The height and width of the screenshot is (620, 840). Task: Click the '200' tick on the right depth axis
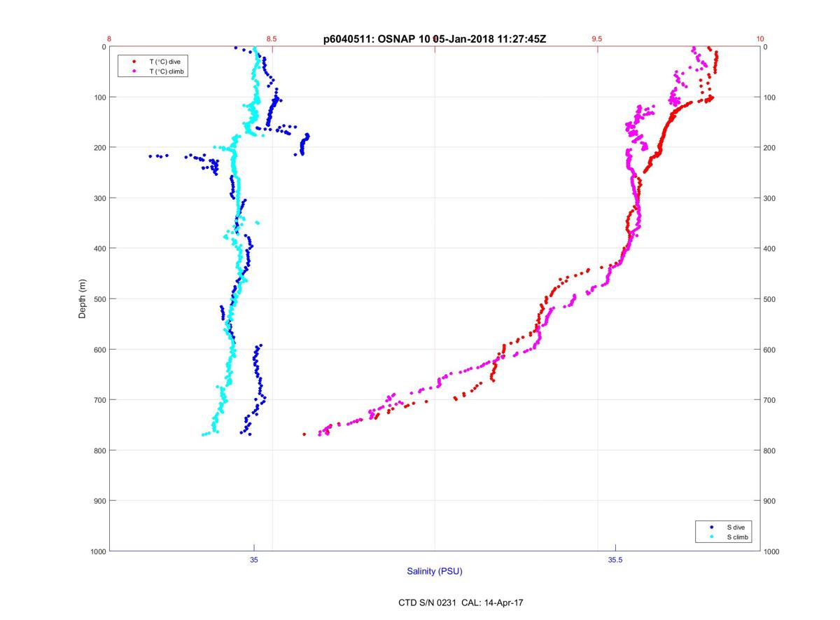click(x=770, y=148)
